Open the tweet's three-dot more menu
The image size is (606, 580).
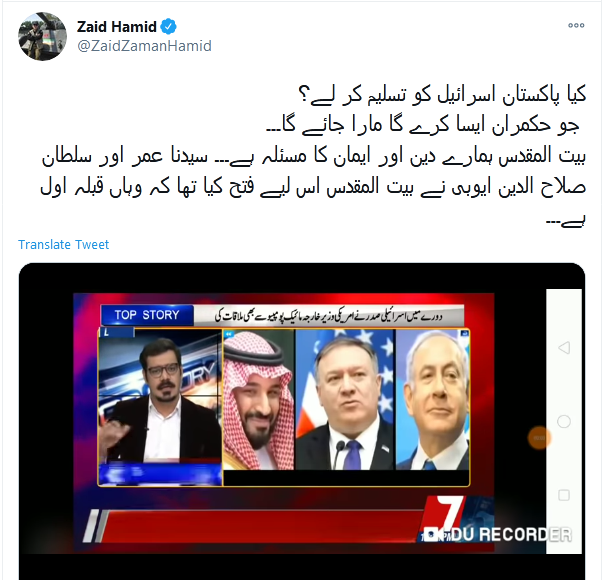[x=576, y=26]
